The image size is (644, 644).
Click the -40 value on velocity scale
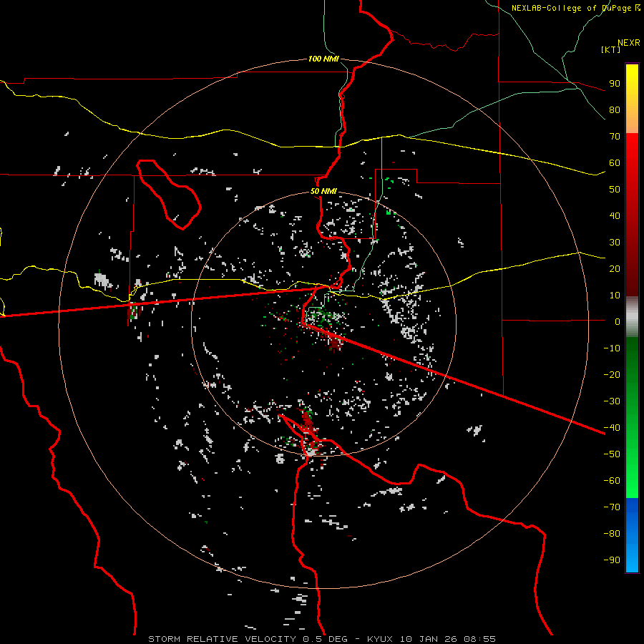click(612, 428)
